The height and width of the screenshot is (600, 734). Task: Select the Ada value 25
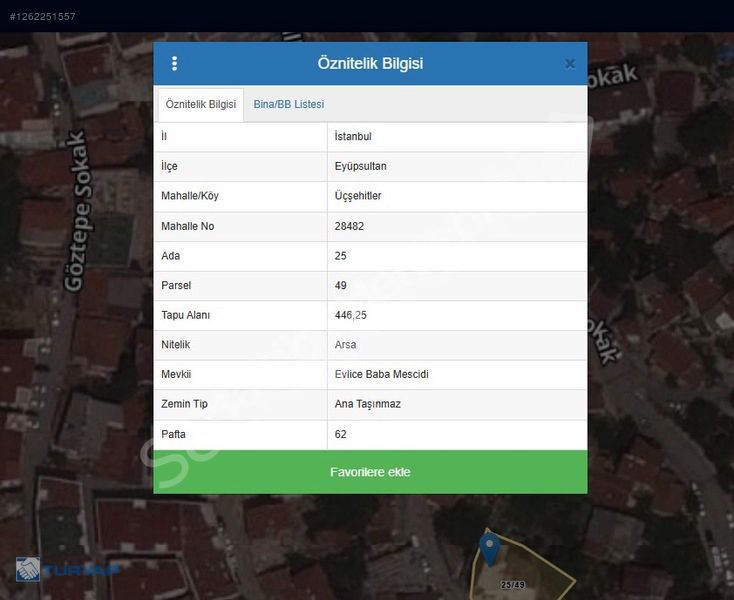(x=341, y=256)
